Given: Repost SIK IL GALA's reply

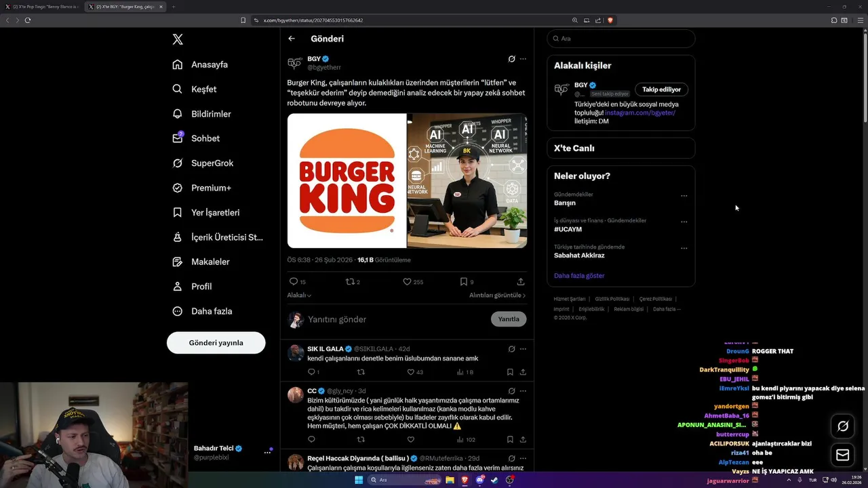Looking at the screenshot, I should 361,372.
